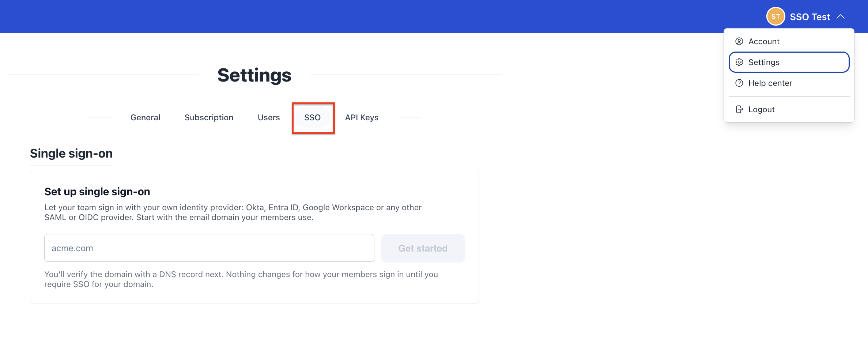Click the Set up single sign-on card title
The width and height of the screenshot is (868, 351).
coord(97,192)
